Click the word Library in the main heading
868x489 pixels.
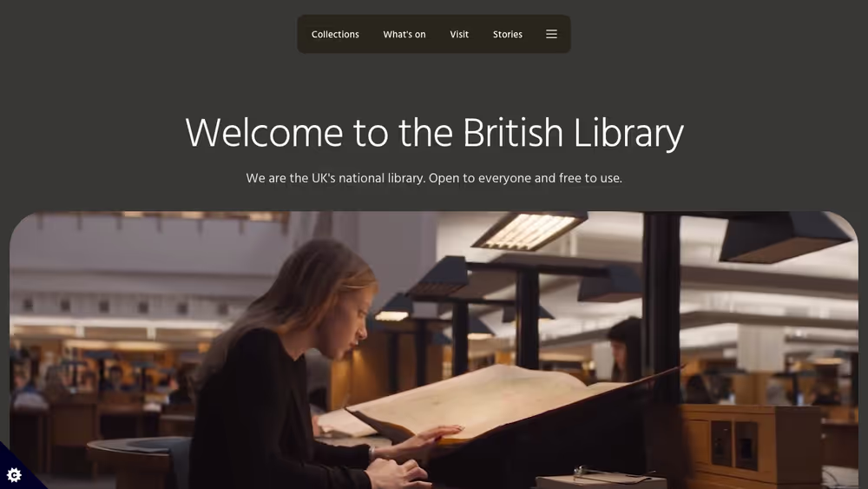[x=628, y=134]
